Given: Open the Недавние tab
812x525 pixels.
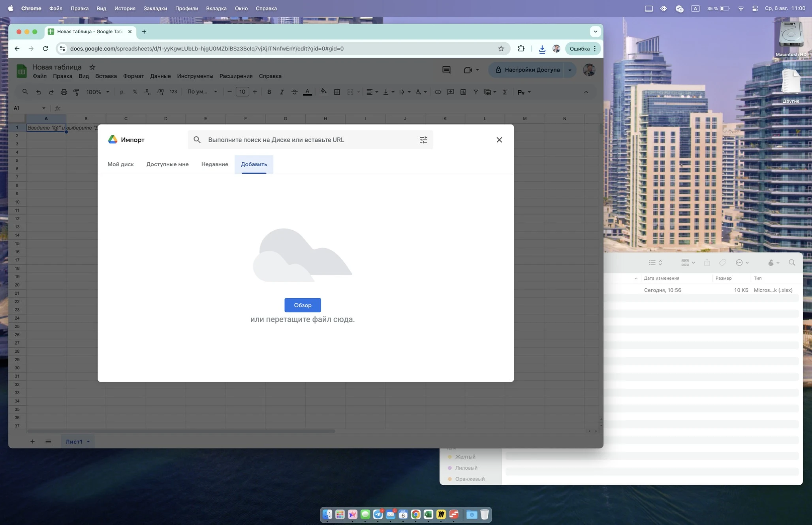Looking at the screenshot, I should pos(214,164).
